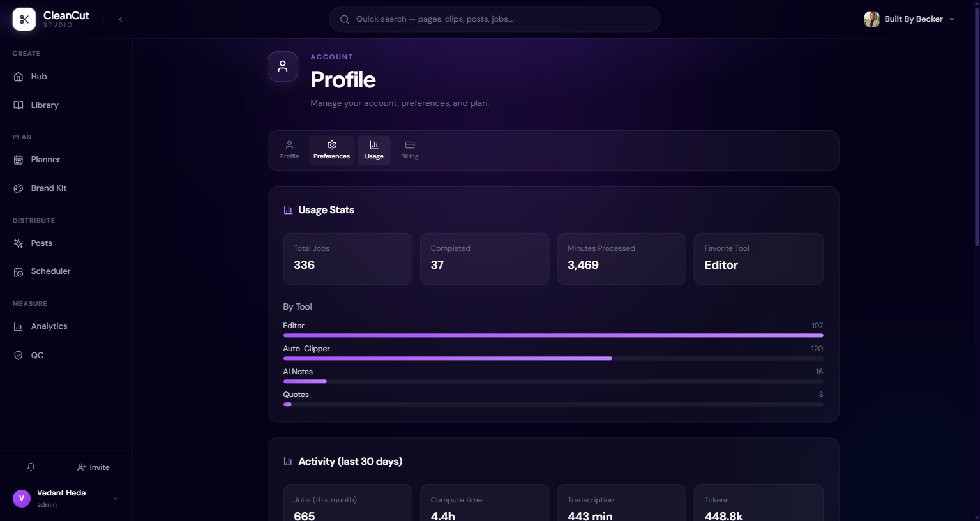Screen dimensions: 980x521
Task: Click the Auto-Clipper usage progress bar
Action: [553, 358]
